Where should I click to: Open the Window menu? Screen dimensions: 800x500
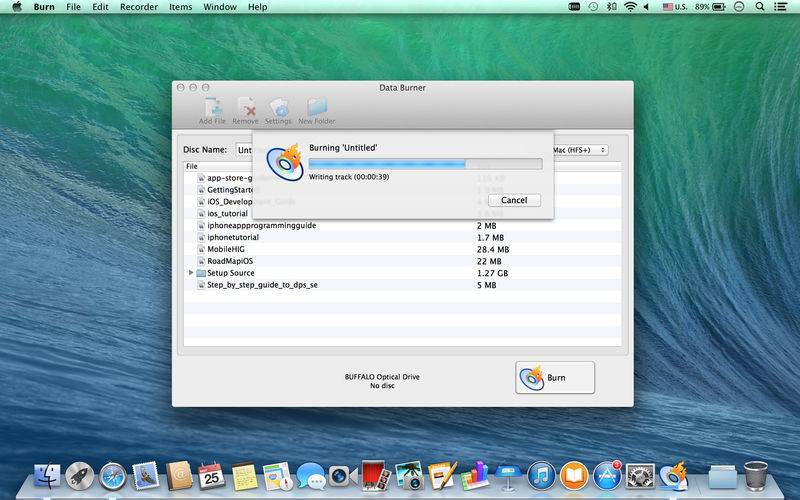(x=220, y=7)
